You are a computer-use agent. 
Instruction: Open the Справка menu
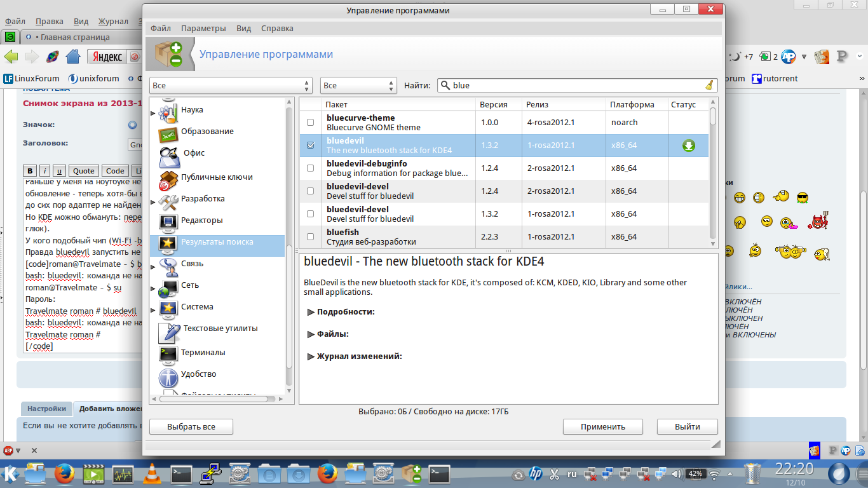point(277,29)
